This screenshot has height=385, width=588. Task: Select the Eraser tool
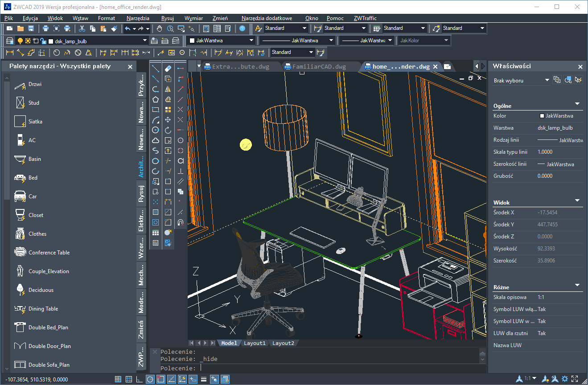169,69
